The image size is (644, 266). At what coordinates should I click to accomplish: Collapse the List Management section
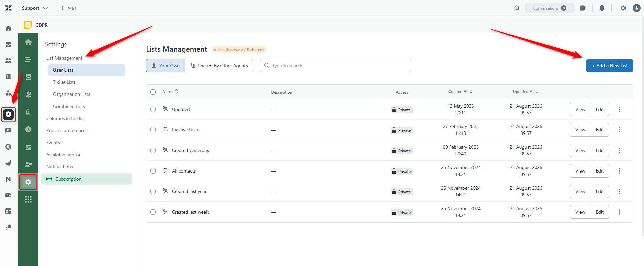point(64,58)
